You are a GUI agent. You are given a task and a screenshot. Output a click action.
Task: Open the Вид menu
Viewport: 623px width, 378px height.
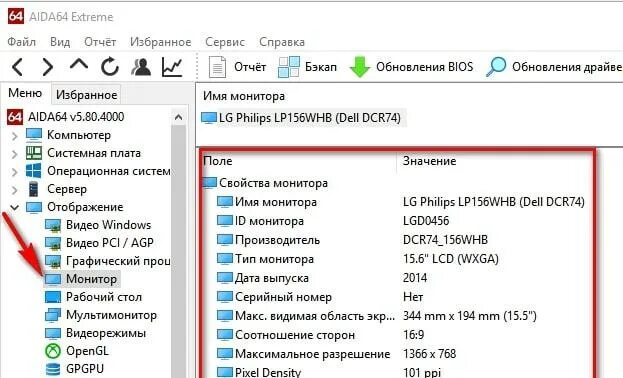point(60,42)
